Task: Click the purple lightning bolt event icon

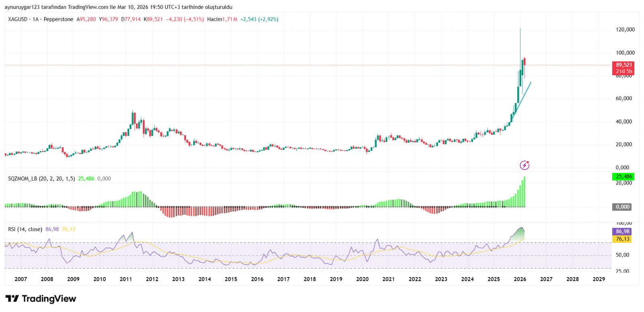Action: (524, 165)
